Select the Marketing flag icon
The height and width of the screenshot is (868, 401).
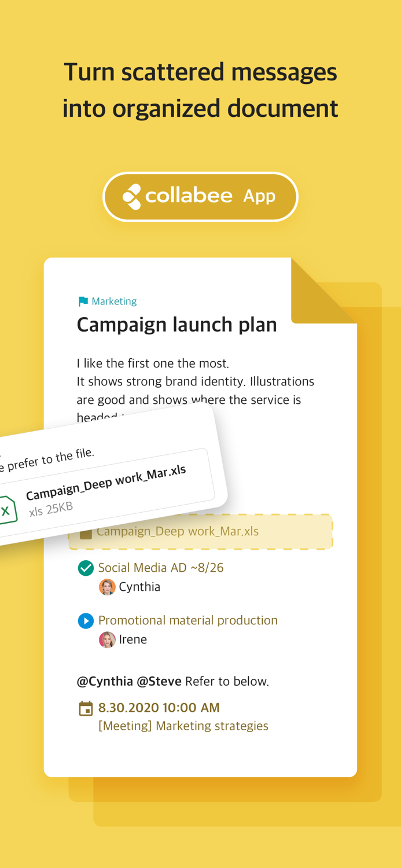(x=83, y=301)
